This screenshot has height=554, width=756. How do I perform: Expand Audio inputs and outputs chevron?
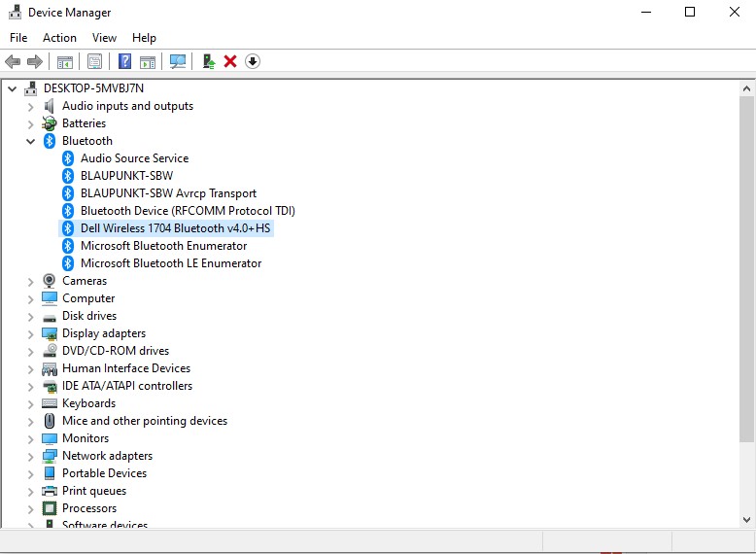click(30, 107)
